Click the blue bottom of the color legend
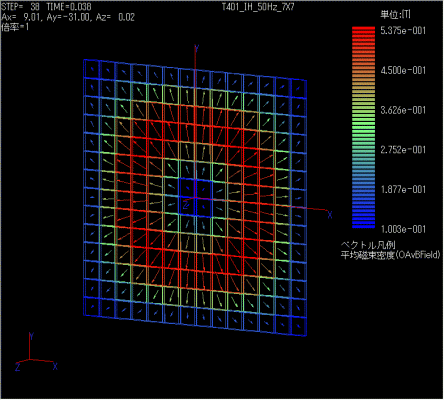 [363, 225]
